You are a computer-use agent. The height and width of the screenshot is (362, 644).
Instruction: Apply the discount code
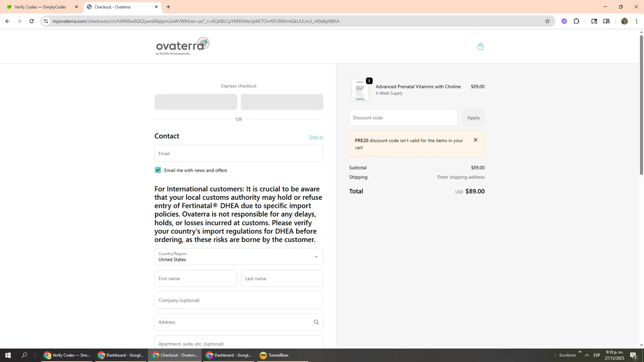tap(473, 118)
